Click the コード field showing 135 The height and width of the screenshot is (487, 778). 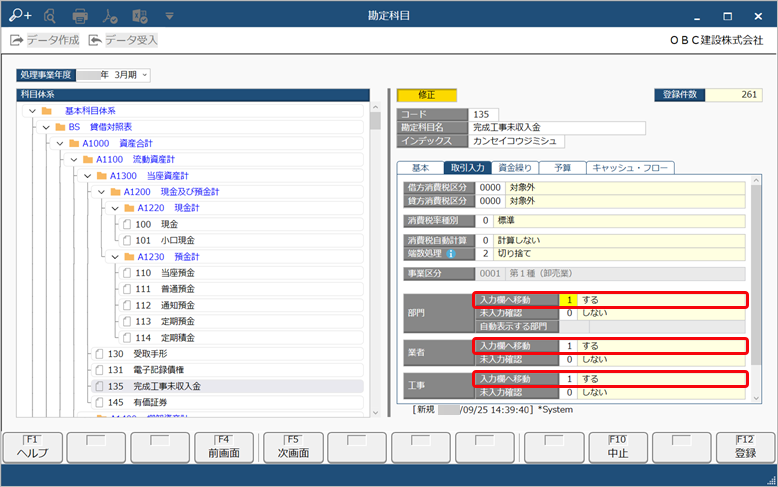point(483,115)
